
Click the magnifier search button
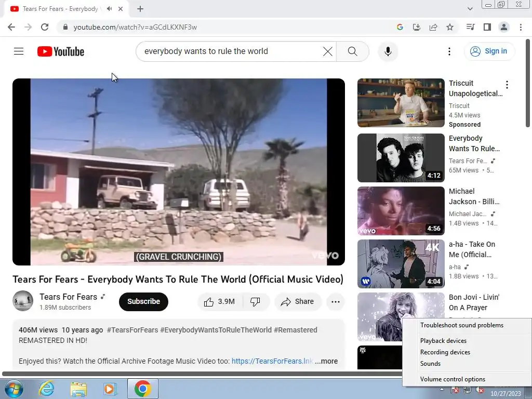pos(353,51)
